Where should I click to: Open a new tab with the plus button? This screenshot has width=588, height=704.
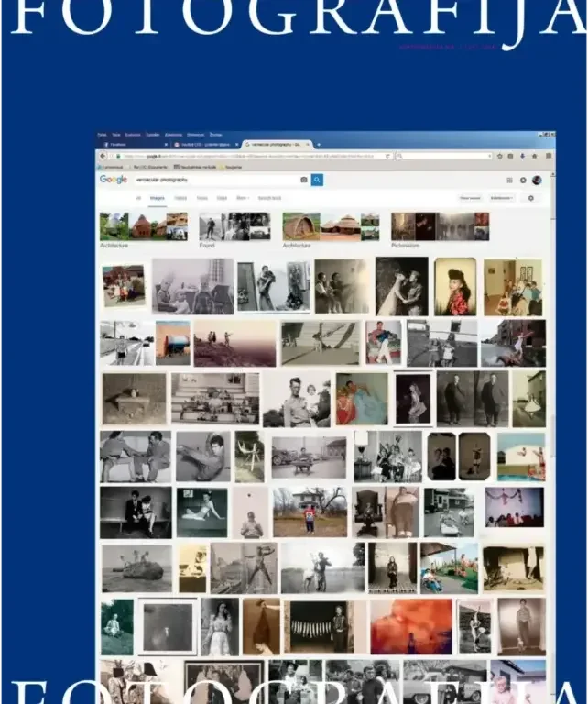click(319, 145)
